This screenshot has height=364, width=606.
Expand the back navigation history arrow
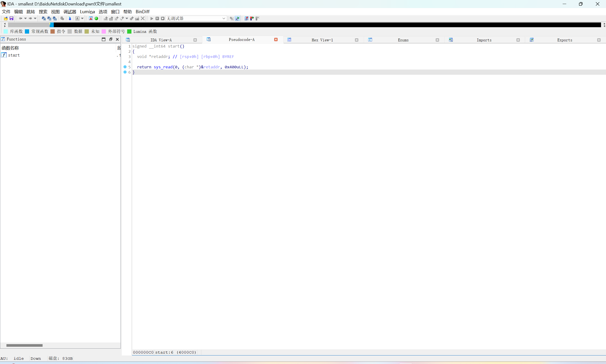pyautogui.click(x=26, y=18)
